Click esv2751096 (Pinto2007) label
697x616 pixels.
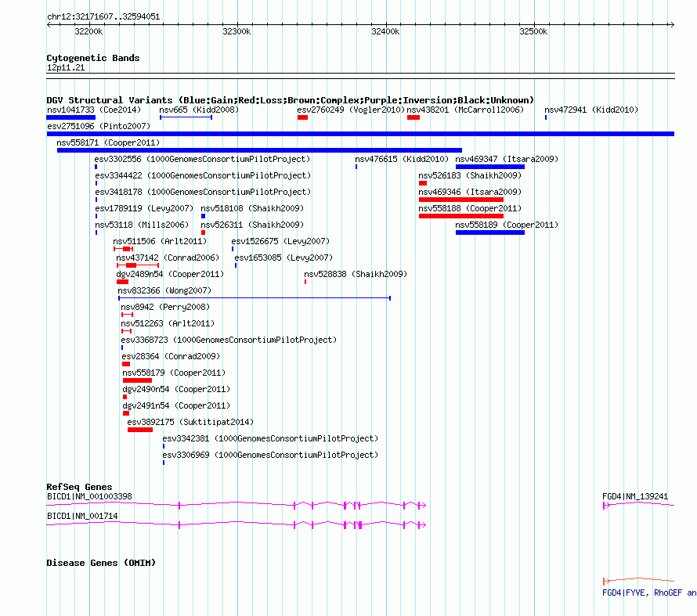(x=99, y=126)
